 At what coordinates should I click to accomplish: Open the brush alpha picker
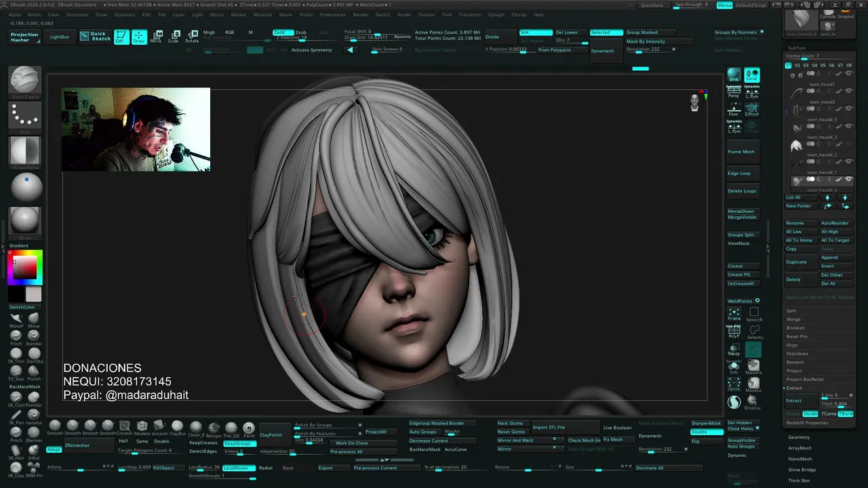coord(25,151)
